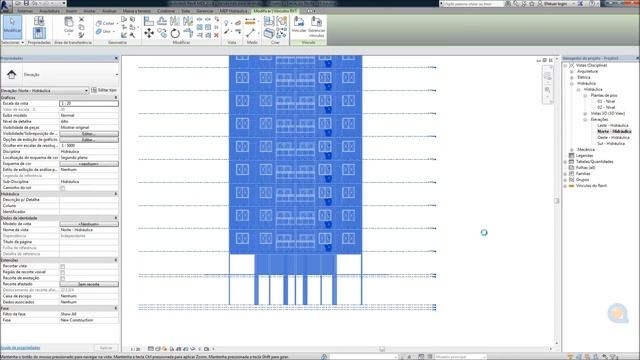
Task: Open the Vista ribbon tab
Action: coord(186,11)
